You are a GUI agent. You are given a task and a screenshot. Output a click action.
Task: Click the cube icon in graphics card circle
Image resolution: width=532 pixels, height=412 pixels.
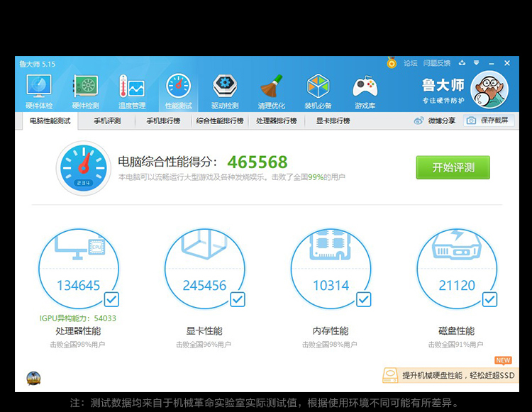(204, 244)
